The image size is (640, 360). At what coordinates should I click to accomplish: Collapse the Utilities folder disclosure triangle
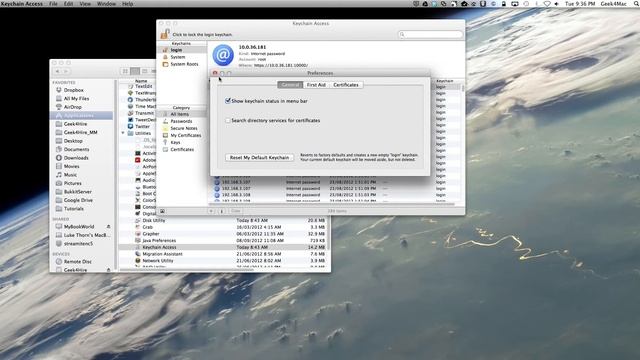pos(123,133)
